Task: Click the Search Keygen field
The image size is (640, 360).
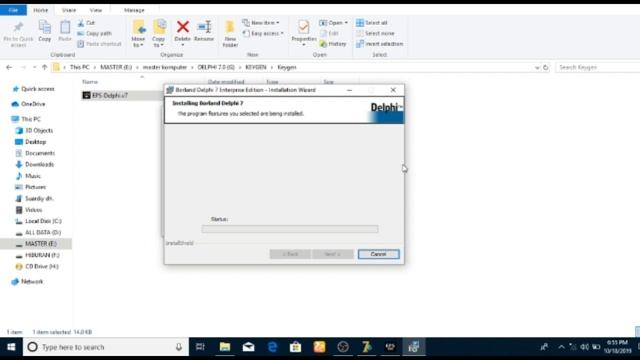Action: click(597, 67)
